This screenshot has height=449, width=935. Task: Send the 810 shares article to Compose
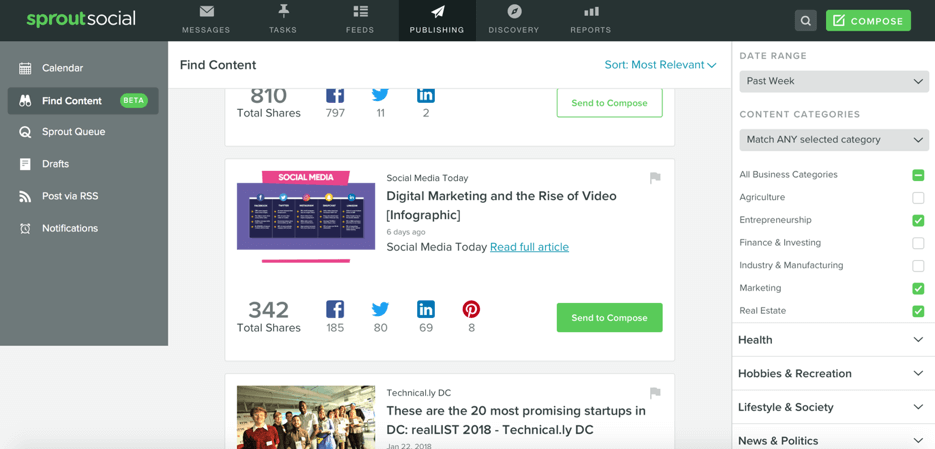pyautogui.click(x=609, y=103)
